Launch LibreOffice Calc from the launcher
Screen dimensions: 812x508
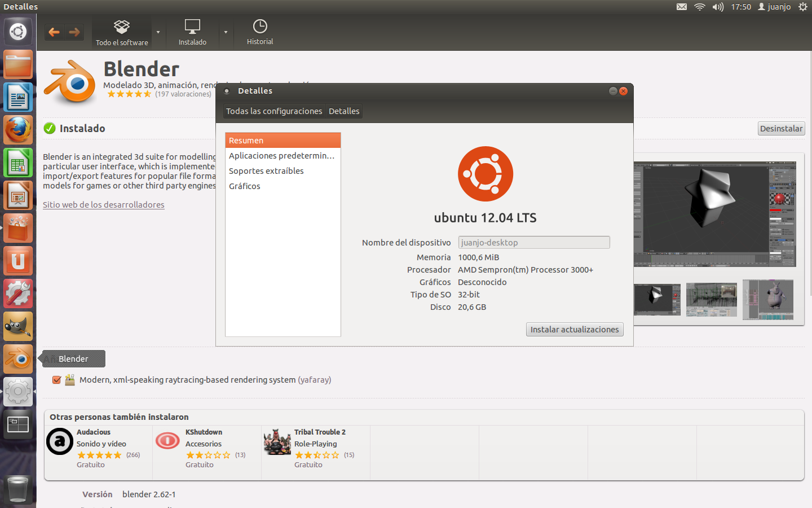(18, 163)
